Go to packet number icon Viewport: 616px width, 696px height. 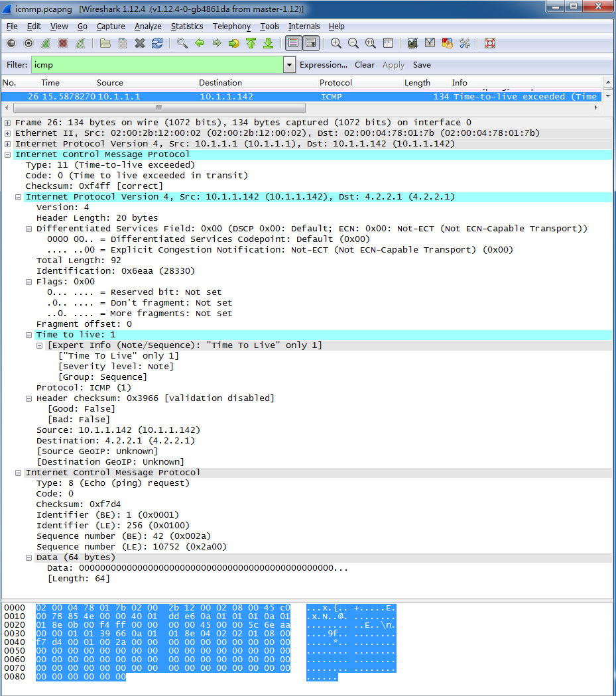point(233,43)
